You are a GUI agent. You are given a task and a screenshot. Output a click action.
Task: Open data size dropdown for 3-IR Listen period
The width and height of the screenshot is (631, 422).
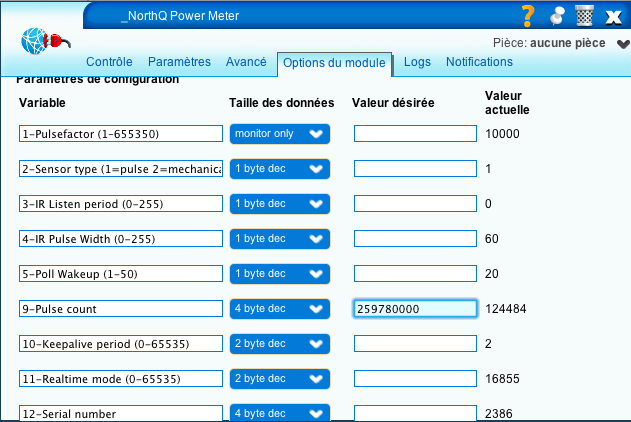pos(280,204)
